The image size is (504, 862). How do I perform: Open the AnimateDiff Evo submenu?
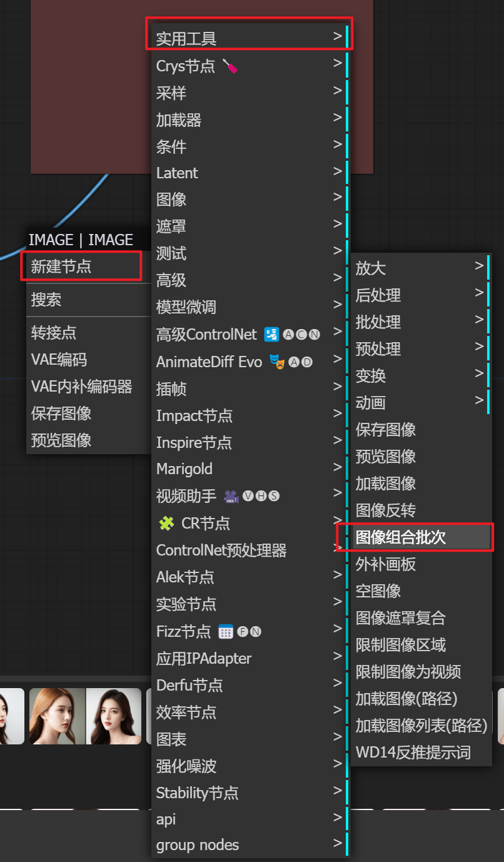point(250,362)
